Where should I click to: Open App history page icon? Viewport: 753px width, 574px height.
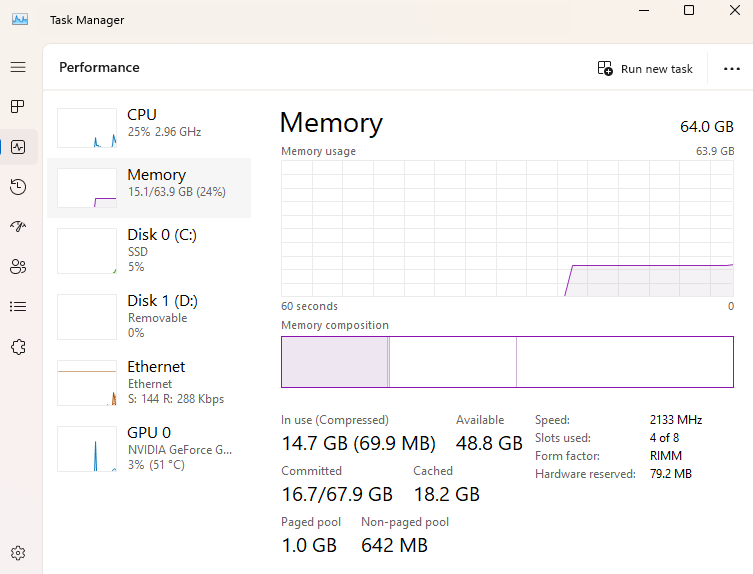18,186
